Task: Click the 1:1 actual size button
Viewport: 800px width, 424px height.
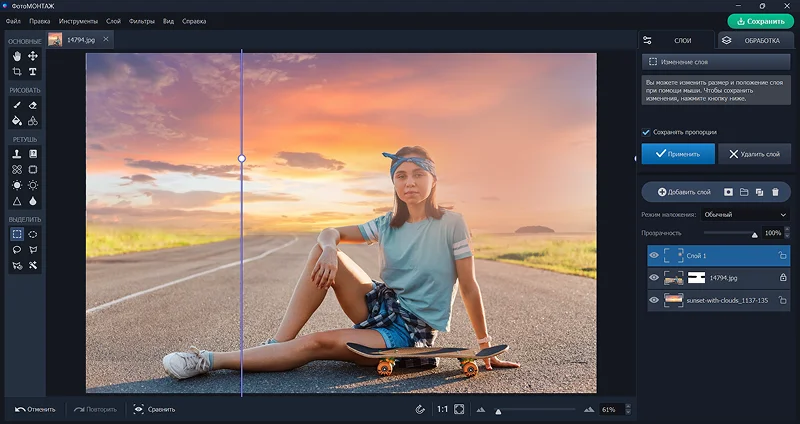Action: point(442,409)
